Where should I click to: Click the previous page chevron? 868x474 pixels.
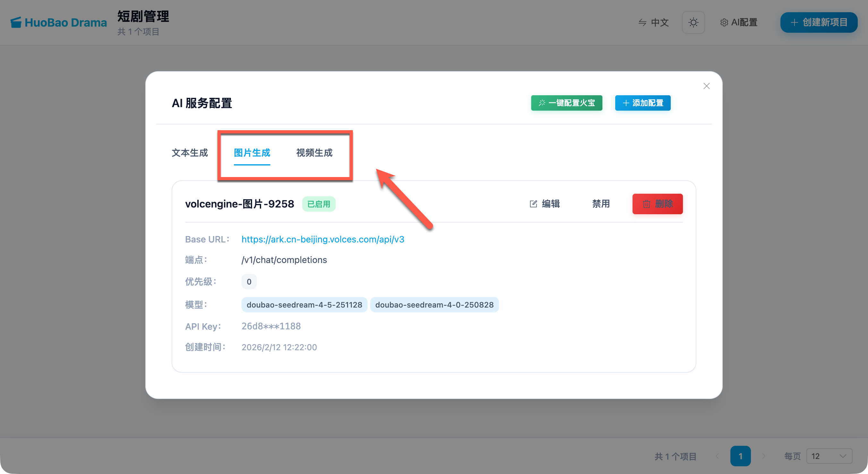tap(717, 456)
